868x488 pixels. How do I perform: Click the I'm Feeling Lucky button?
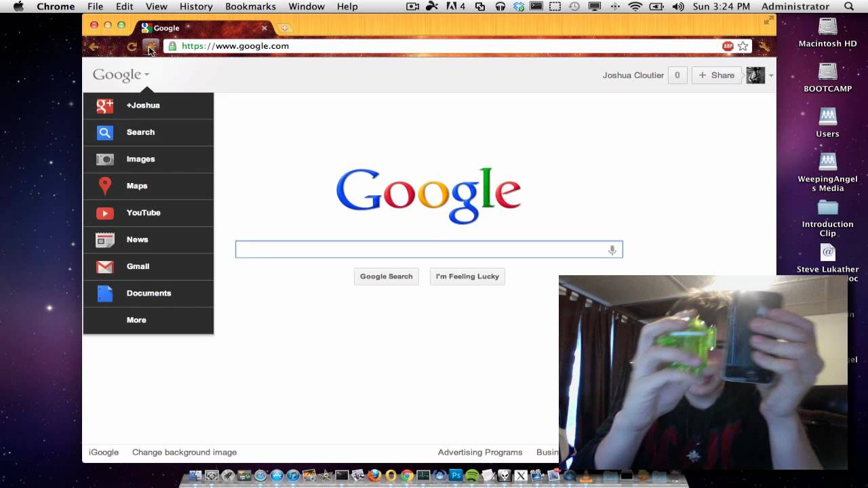[x=467, y=277]
